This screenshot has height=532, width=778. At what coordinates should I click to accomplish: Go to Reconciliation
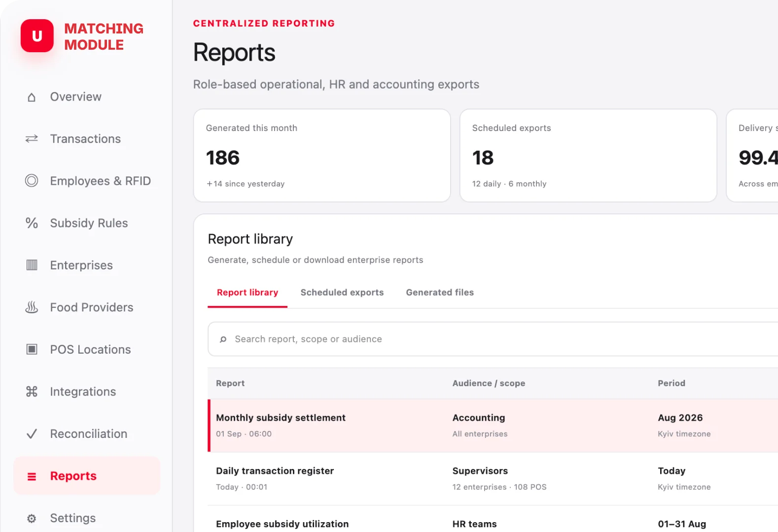click(x=87, y=434)
